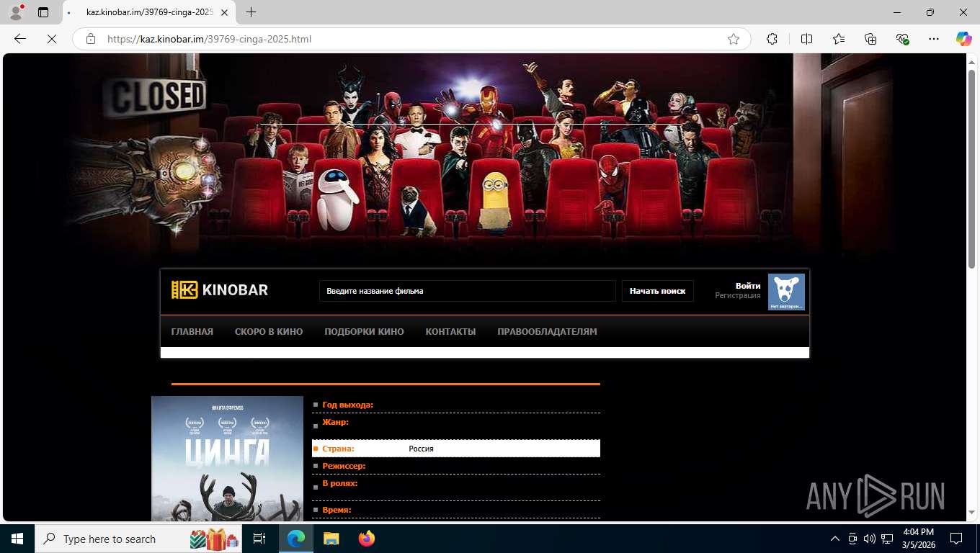
Task: Select the Год выхода label
Action: 347,405
